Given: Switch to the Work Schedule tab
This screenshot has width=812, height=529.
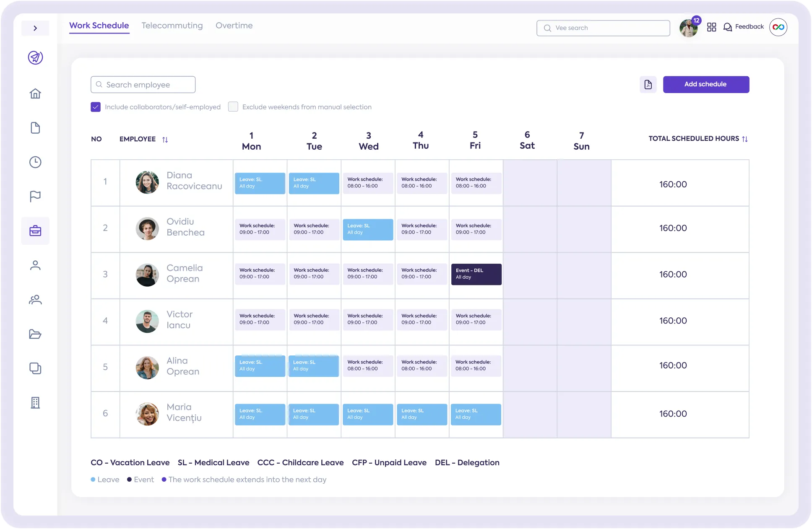Looking at the screenshot, I should pyautogui.click(x=99, y=26).
